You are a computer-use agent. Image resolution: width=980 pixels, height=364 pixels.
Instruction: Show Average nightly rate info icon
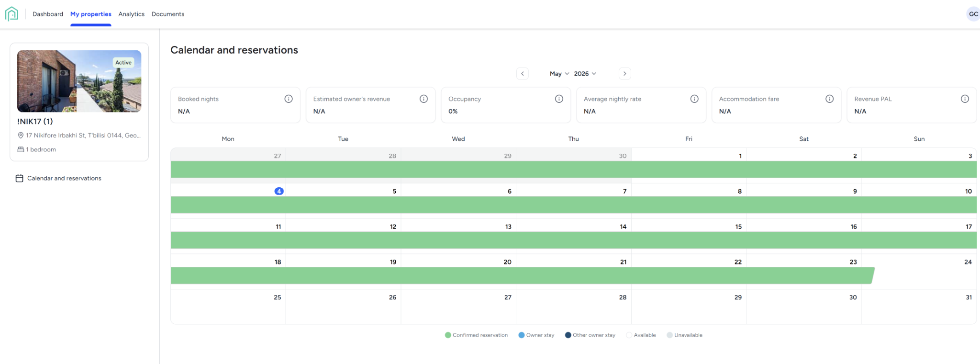[x=694, y=99]
